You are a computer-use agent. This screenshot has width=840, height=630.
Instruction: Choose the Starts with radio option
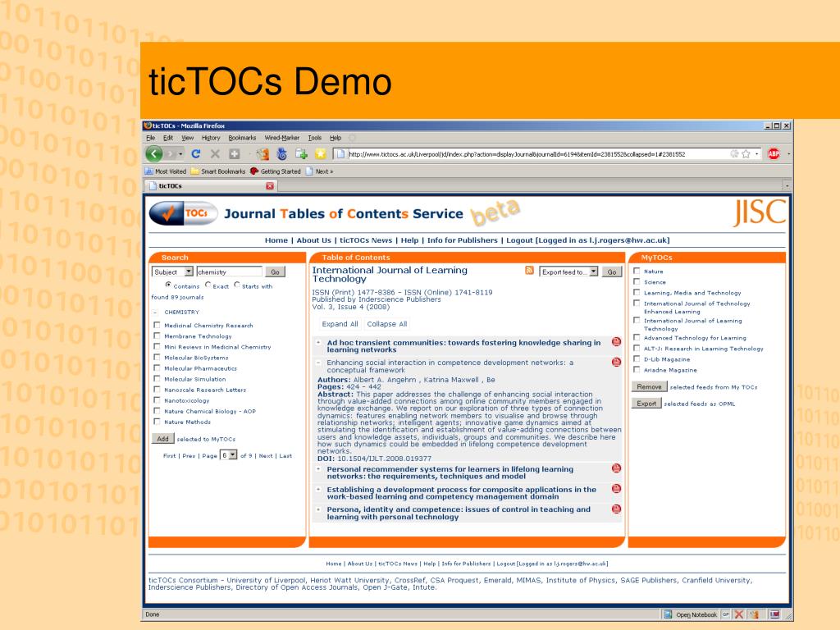(x=237, y=285)
